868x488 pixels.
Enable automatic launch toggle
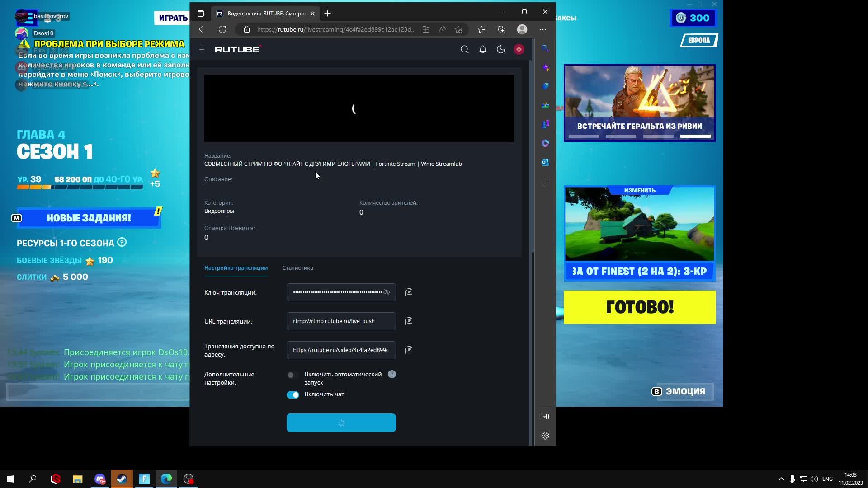(x=292, y=375)
